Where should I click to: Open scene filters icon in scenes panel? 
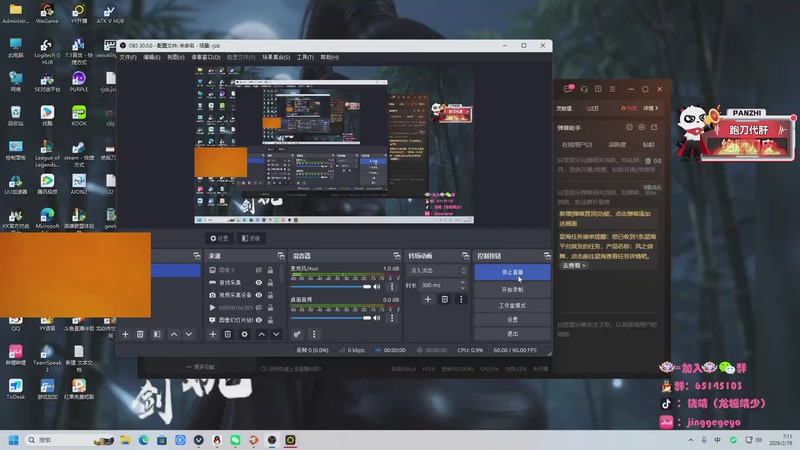point(157,334)
